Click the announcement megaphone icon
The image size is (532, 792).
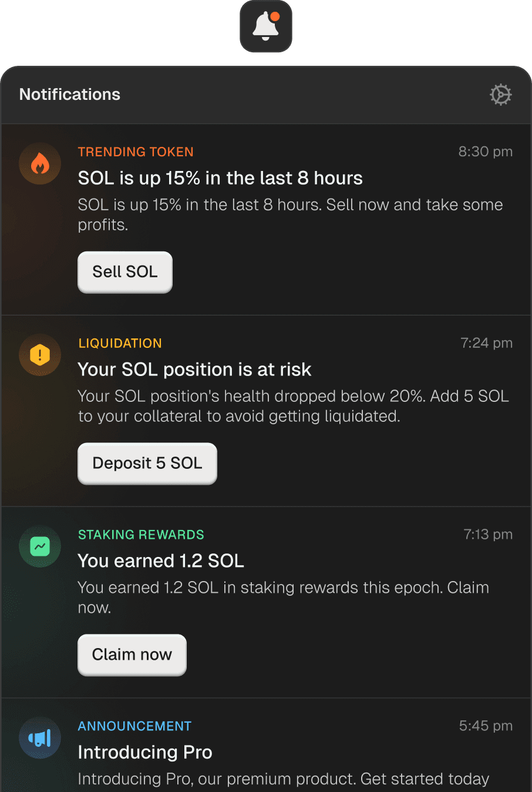(40, 739)
